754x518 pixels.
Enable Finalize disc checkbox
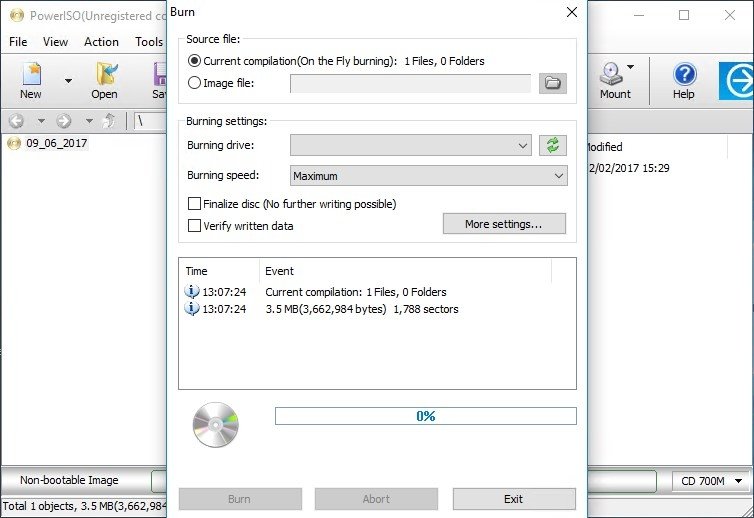coord(194,204)
